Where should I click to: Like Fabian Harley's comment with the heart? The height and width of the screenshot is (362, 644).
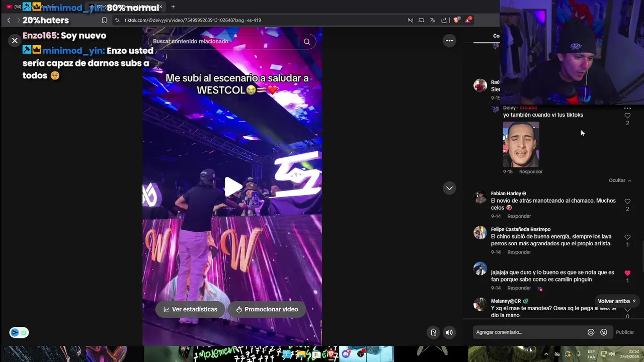click(627, 202)
